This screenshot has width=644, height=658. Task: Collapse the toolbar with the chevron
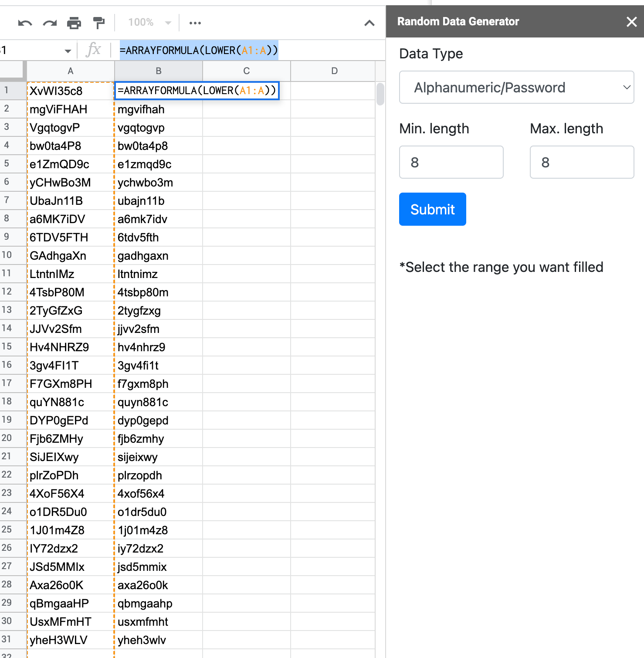click(369, 23)
